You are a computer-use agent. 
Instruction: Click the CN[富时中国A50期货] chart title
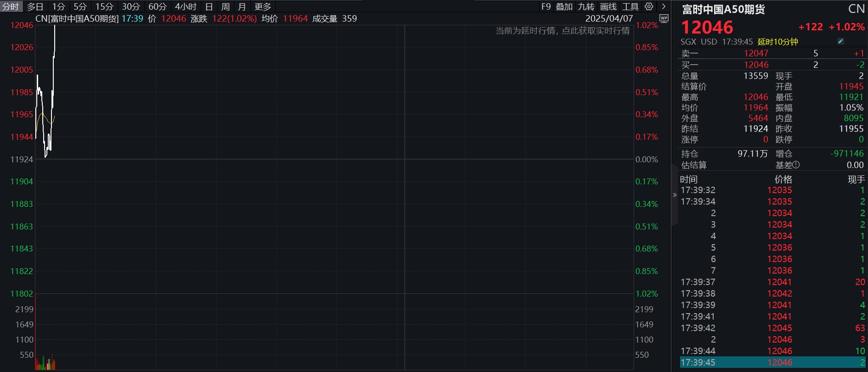tap(77, 18)
